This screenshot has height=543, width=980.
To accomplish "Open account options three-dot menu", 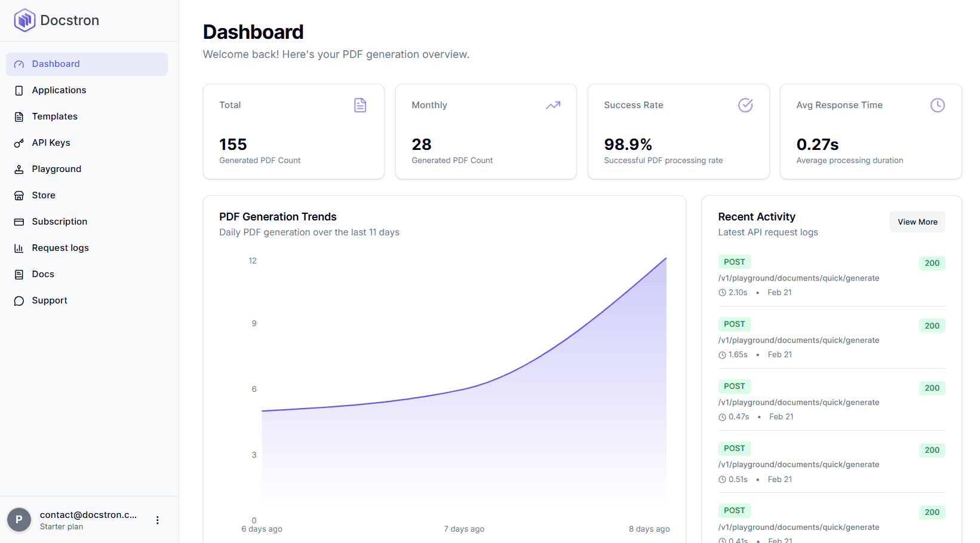I will click(158, 520).
